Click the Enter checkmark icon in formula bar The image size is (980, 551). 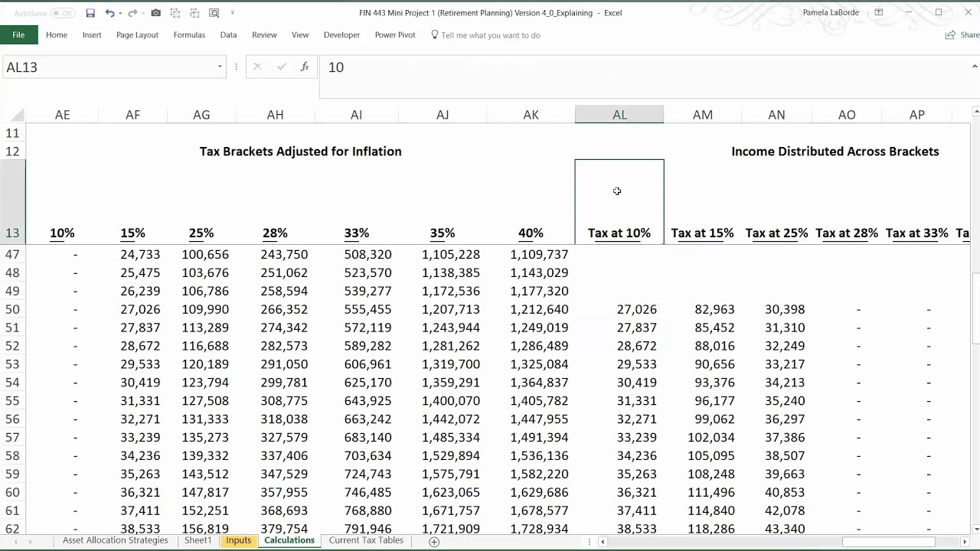click(x=281, y=67)
